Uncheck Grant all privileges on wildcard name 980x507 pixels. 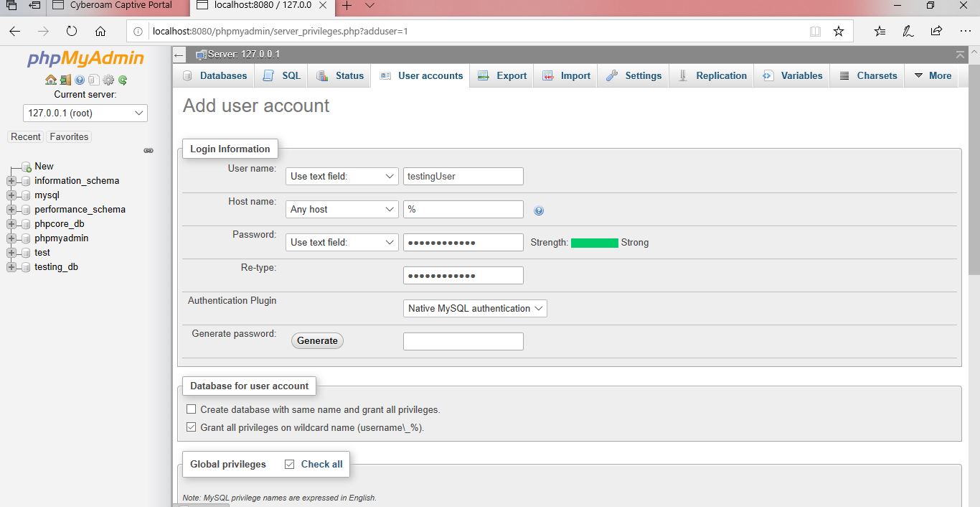(x=191, y=427)
